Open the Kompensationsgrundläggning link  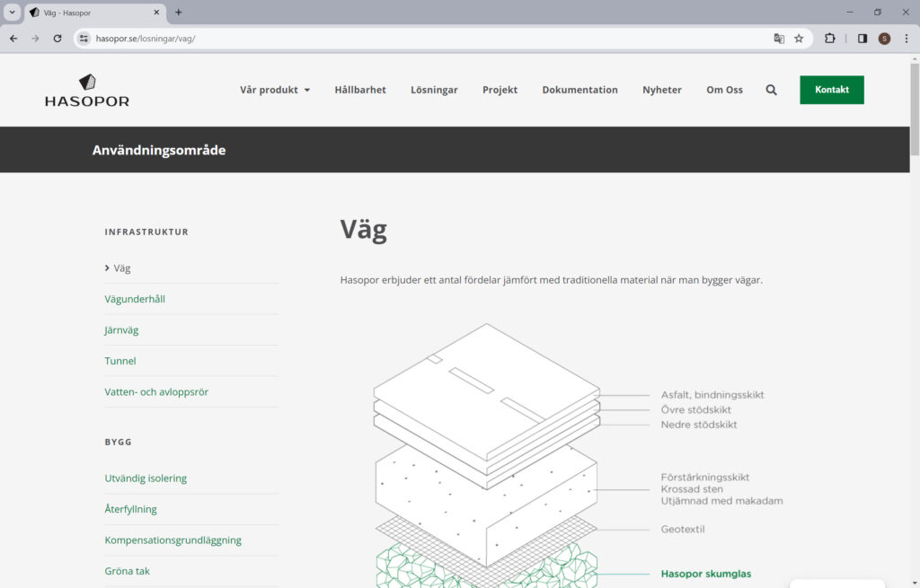click(x=173, y=540)
